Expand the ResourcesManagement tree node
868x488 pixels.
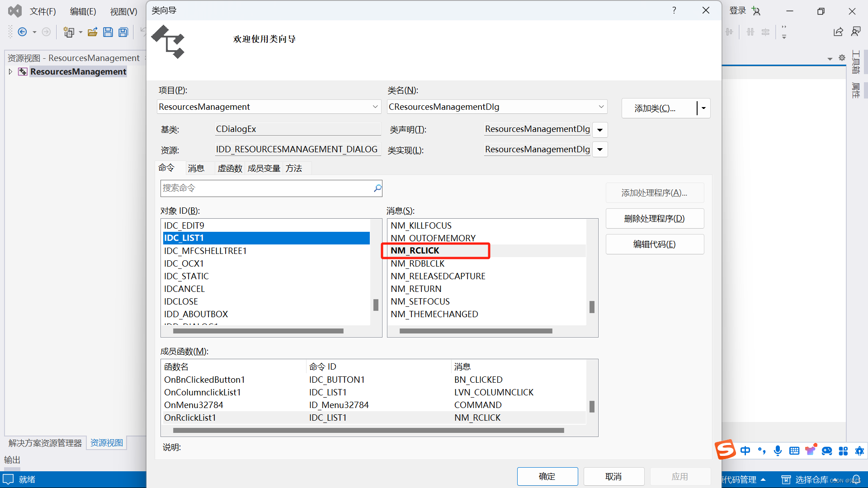tap(10, 71)
